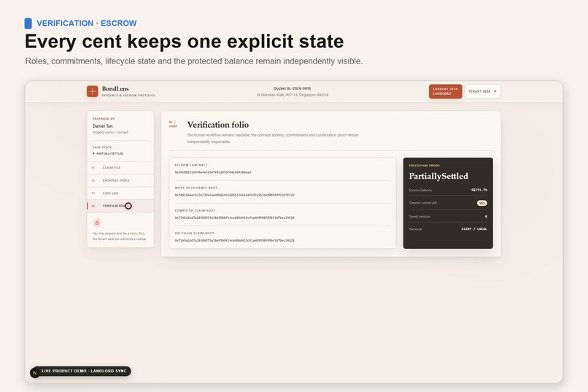This screenshot has width=588, height=392.
Task: Click the Escrow Contract address value
Action: [x=212, y=172]
